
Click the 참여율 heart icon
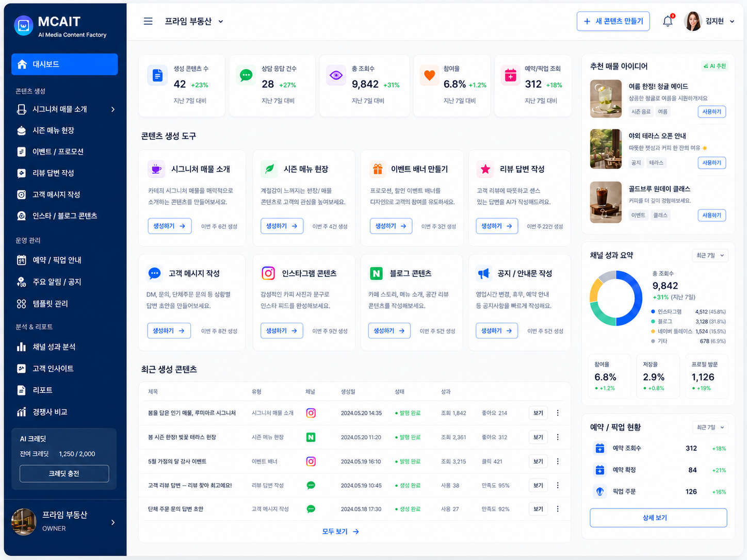point(429,76)
